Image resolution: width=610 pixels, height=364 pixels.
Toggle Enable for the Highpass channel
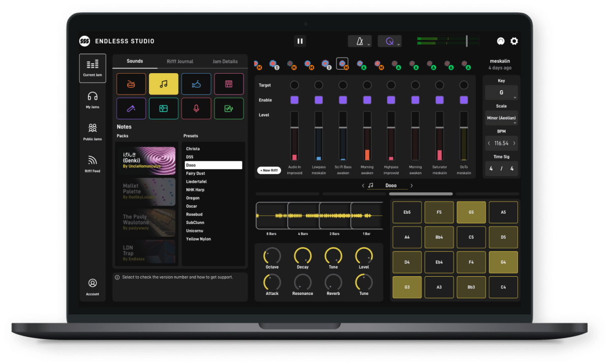click(x=391, y=100)
